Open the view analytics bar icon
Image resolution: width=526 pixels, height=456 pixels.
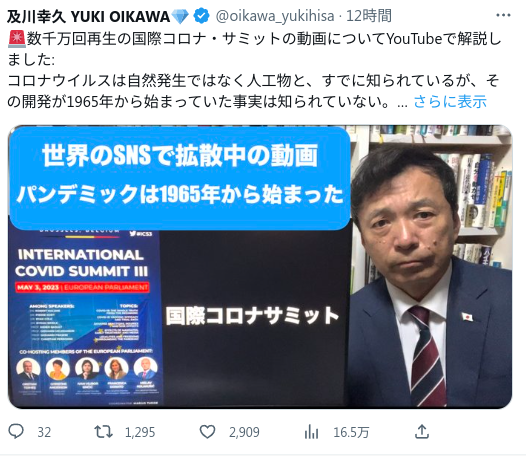(x=312, y=432)
